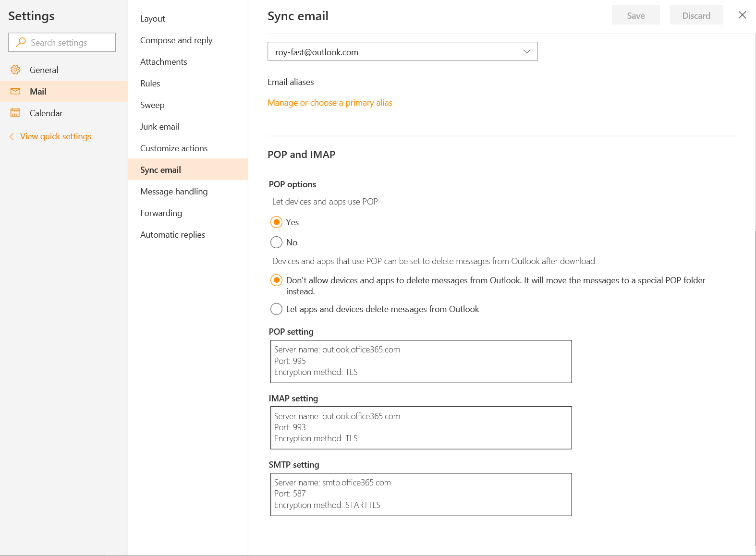Click the SMTP setting server info box
This screenshot has height=556, width=756.
(x=421, y=495)
